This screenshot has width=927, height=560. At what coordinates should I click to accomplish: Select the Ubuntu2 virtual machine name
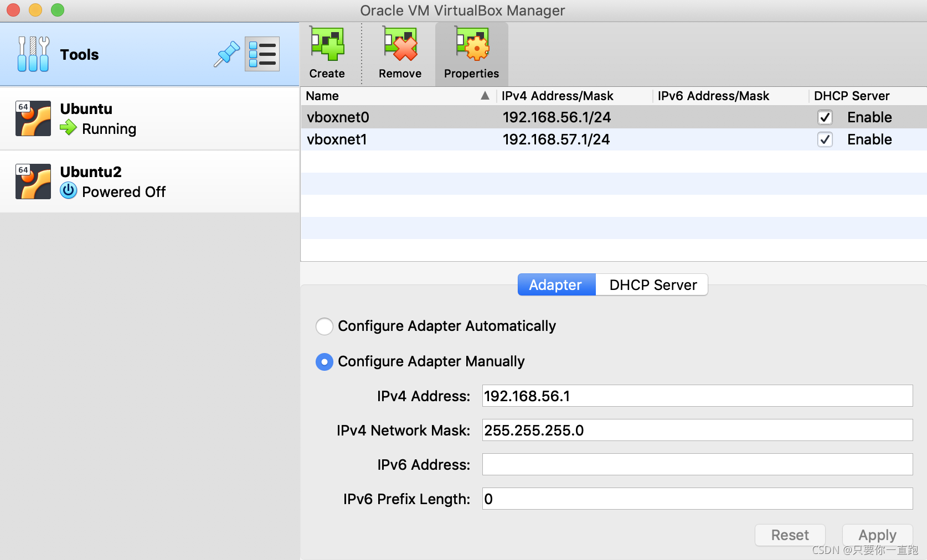point(91,172)
